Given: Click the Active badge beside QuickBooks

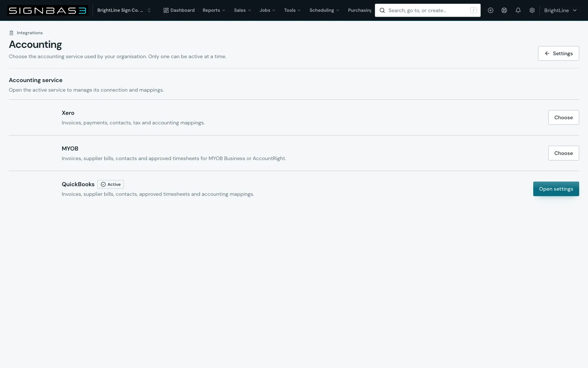Looking at the screenshot, I should [x=111, y=184].
